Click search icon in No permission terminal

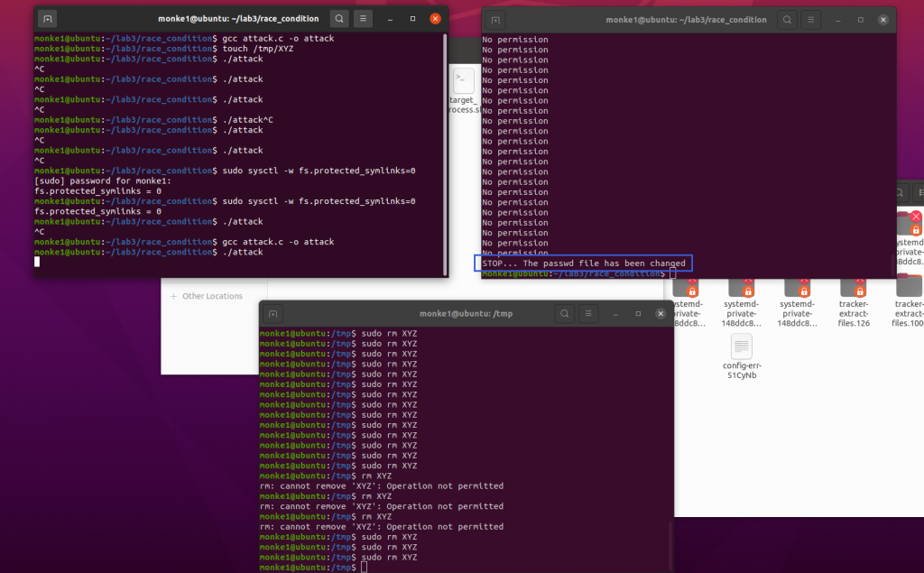coord(787,20)
